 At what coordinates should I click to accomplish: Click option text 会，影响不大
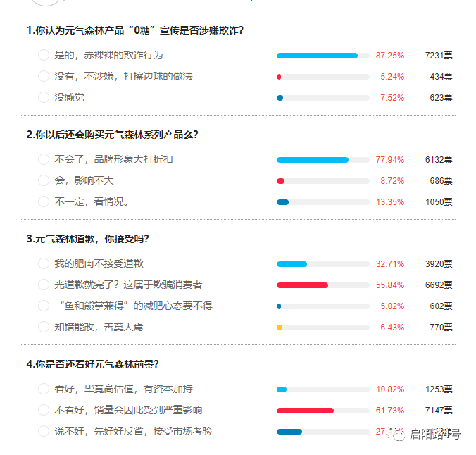(84, 181)
